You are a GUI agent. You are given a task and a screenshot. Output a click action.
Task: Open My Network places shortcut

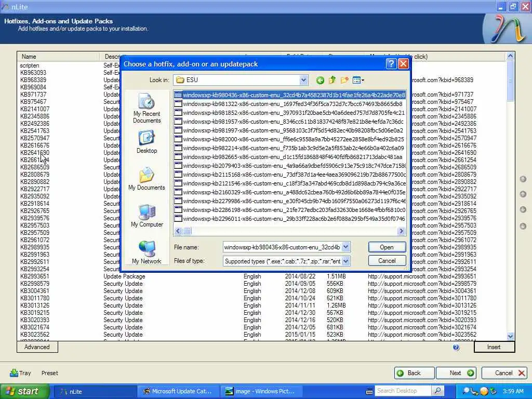(x=147, y=252)
